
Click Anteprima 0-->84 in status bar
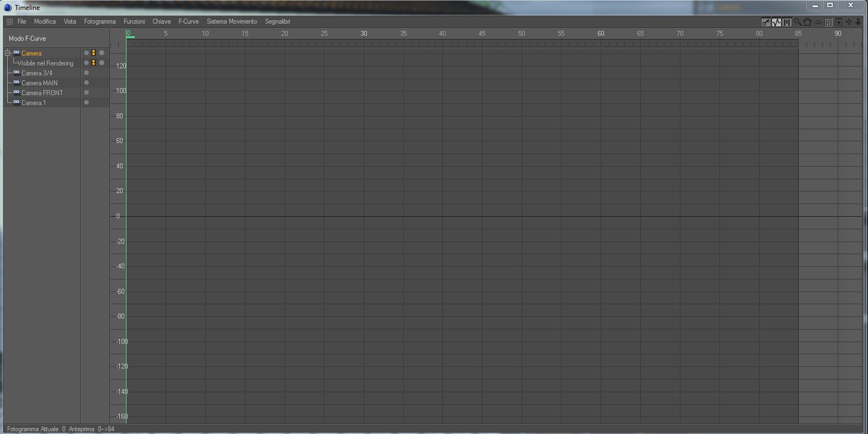[91, 429]
